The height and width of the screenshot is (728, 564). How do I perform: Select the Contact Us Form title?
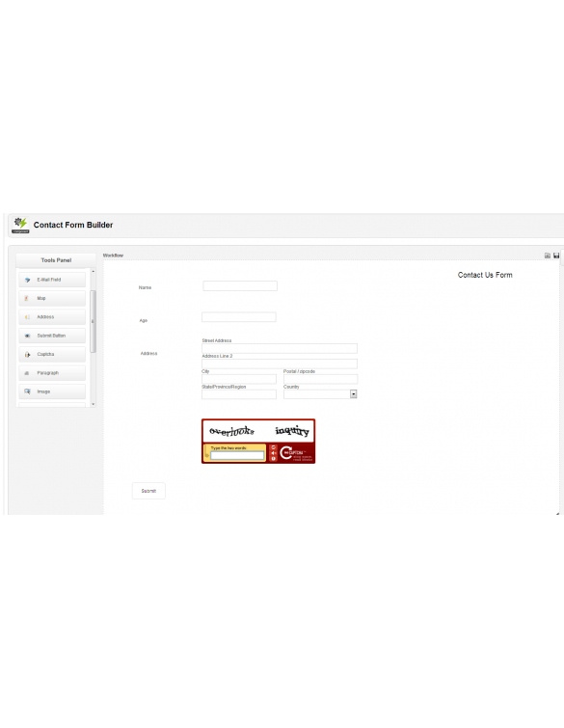(x=485, y=275)
